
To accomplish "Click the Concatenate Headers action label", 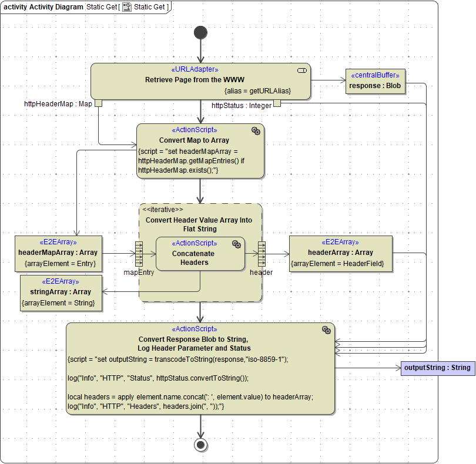I will pos(193,258).
